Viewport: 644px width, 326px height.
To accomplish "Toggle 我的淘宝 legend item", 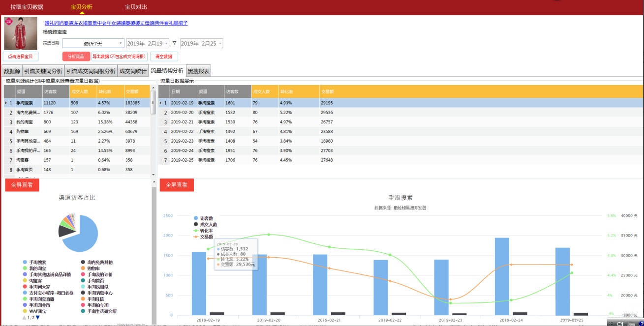I will click(x=35, y=268).
